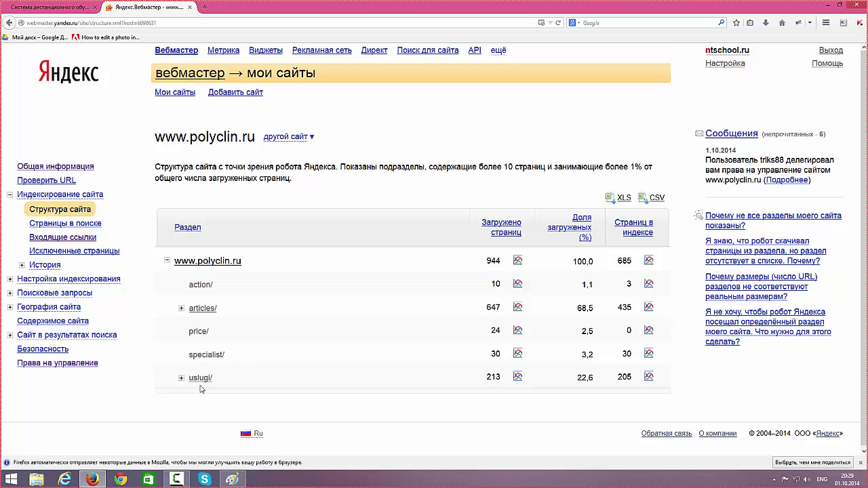Screen dimensions: 868x488
Task: View articles/ loaded pages history chart
Action: pos(518,307)
